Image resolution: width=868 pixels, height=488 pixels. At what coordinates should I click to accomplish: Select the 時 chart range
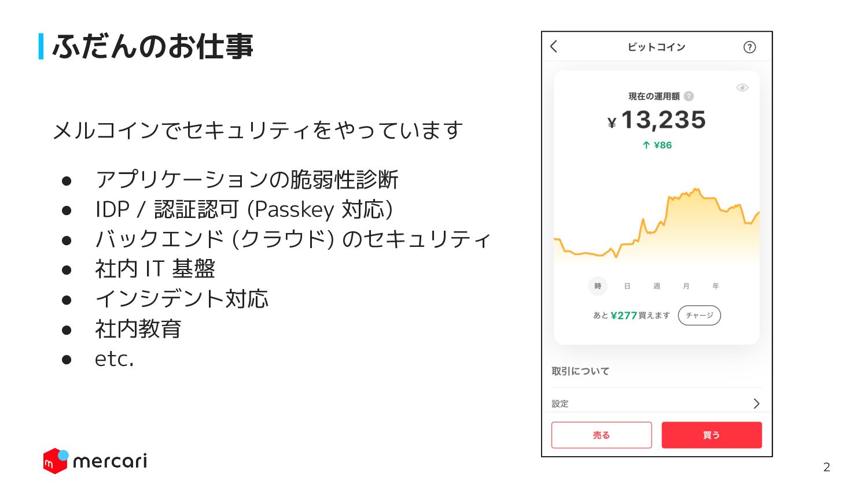[x=598, y=286]
